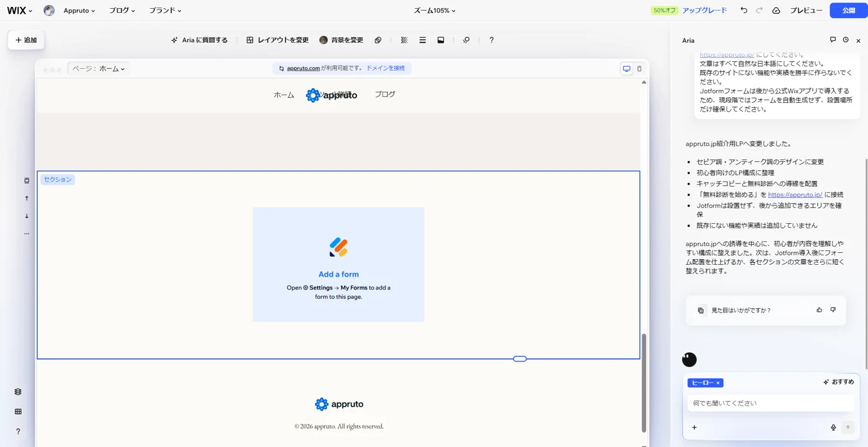Switch to mobile view
Viewport: 868px width, 447px height.
639,69
